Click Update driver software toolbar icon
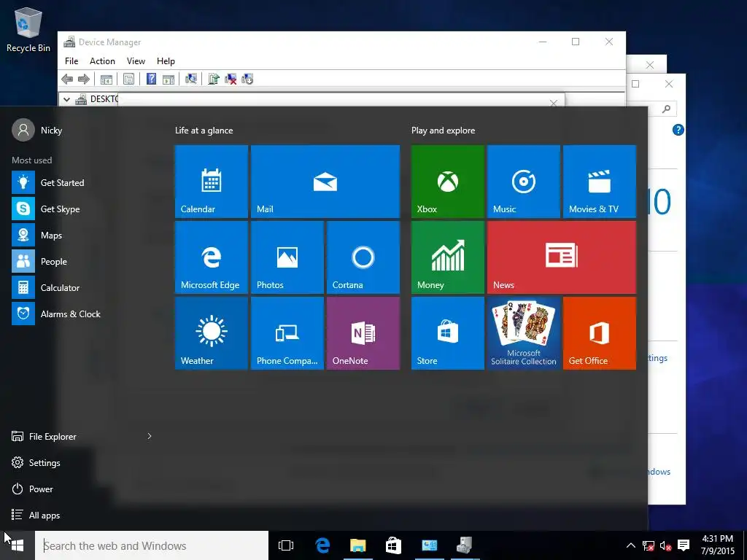The height and width of the screenshot is (560, 747). (x=214, y=79)
